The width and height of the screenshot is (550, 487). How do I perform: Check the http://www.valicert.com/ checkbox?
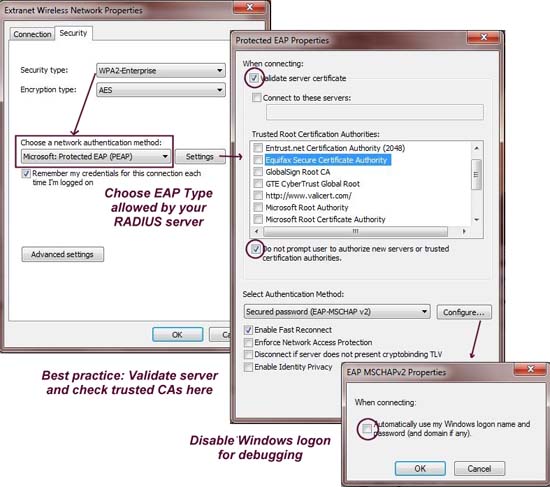click(x=258, y=195)
